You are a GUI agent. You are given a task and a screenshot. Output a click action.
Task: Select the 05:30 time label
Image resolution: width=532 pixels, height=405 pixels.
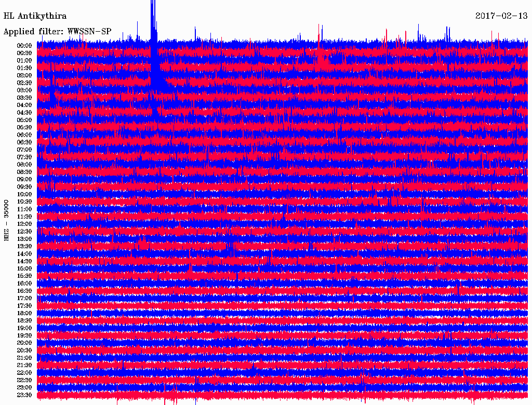coord(24,127)
